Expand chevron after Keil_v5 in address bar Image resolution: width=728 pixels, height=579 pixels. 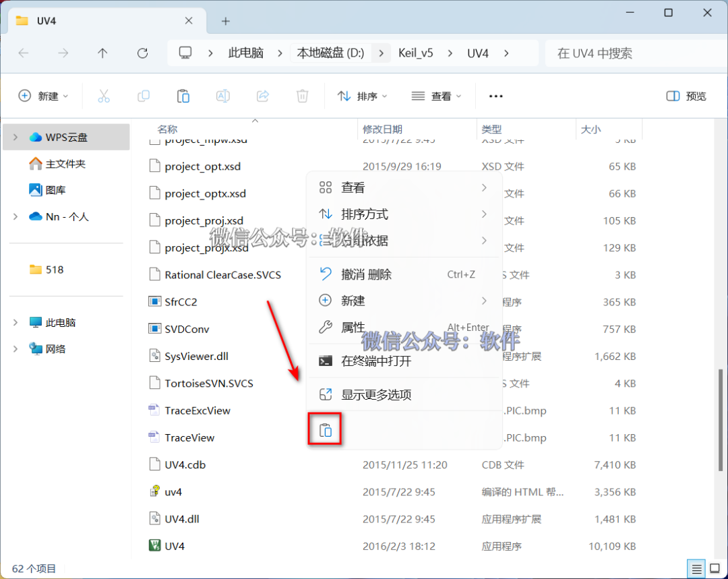450,53
